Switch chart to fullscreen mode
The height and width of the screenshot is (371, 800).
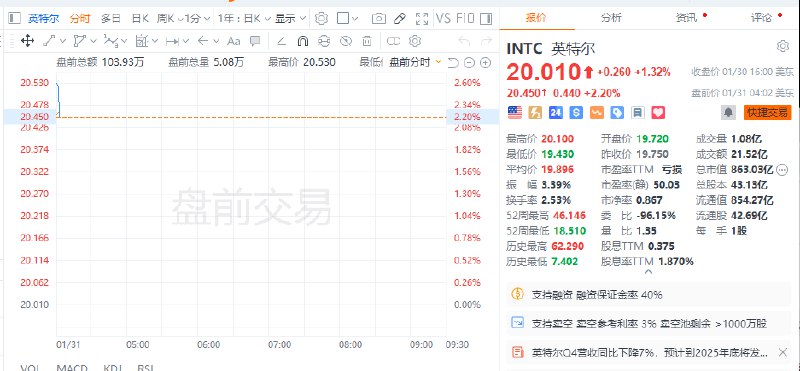422,19
